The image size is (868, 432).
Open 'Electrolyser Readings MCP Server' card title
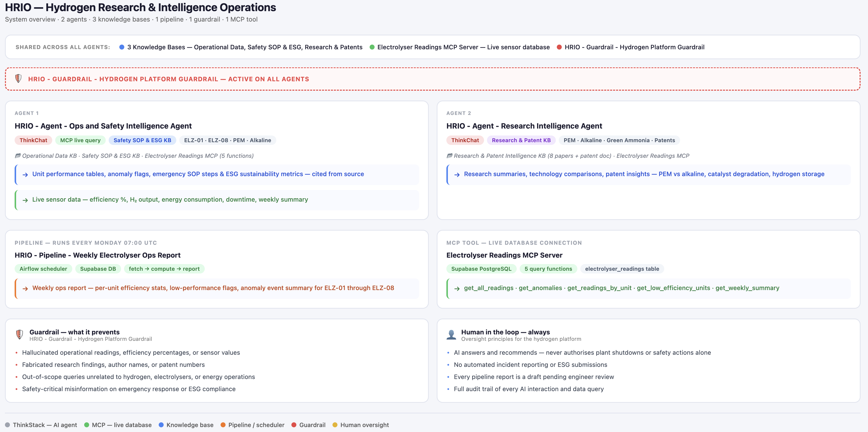tap(504, 255)
